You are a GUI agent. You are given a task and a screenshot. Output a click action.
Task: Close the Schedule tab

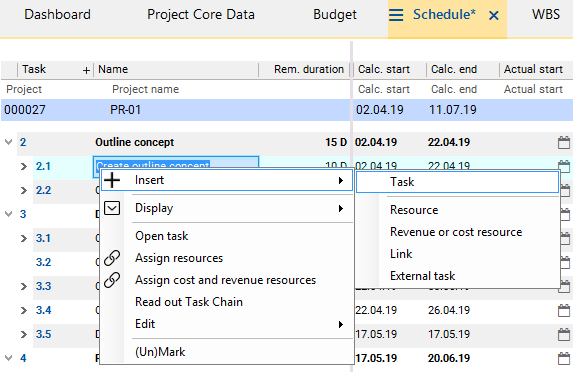494,15
